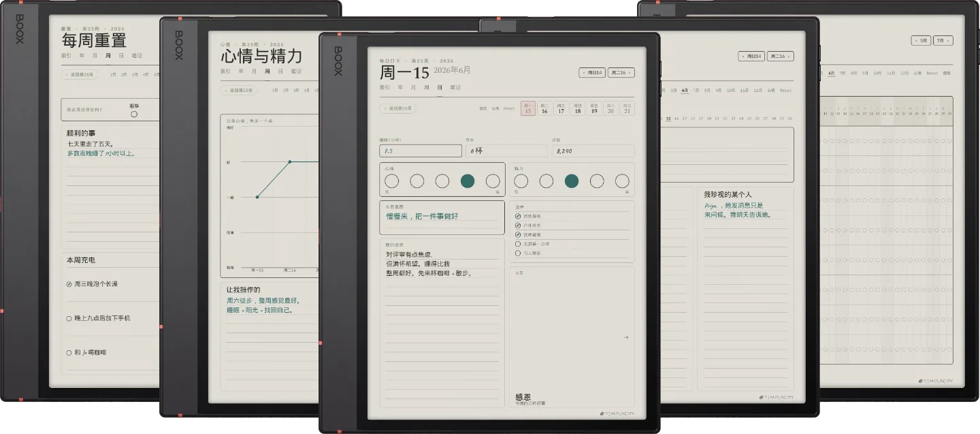The height and width of the screenshot is (434, 980).
Task: Check the 与人联系 habit checkbox
Action: (x=518, y=253)
